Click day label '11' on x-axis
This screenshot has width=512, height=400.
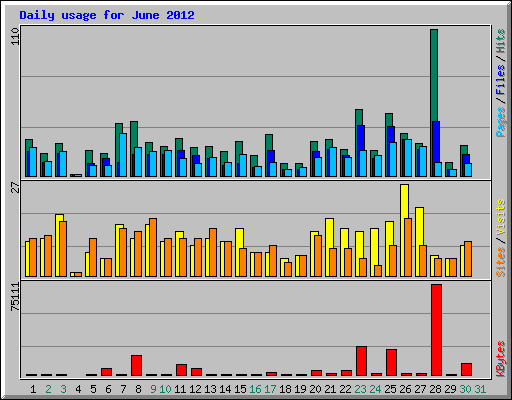click(180, 389)
